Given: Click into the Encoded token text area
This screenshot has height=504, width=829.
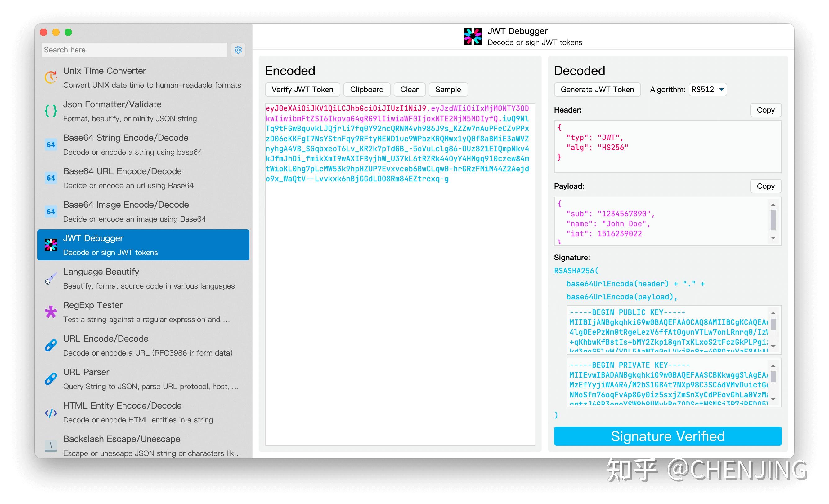Looking at the screenshot, I should click(x=400, y=274).
